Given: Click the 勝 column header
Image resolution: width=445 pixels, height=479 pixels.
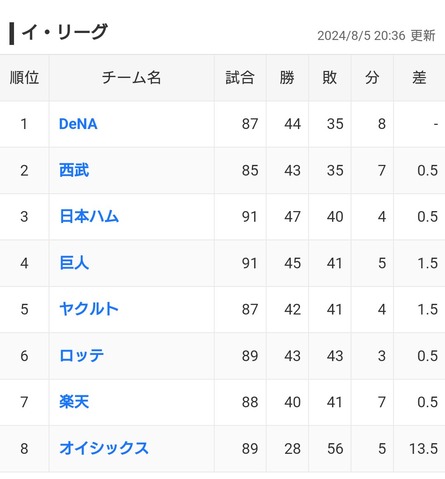Looking at the screenshot, I should tap(287, 78).
